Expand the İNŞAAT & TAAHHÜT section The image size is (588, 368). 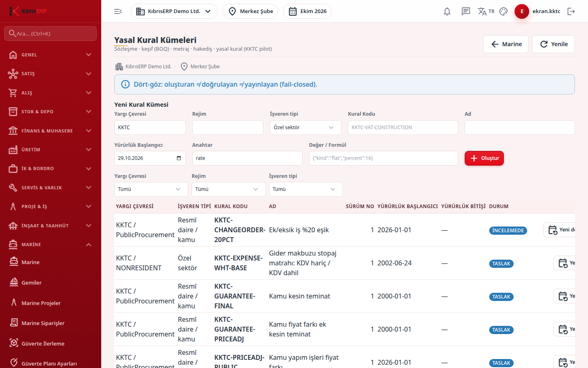(x=51, y=226)
